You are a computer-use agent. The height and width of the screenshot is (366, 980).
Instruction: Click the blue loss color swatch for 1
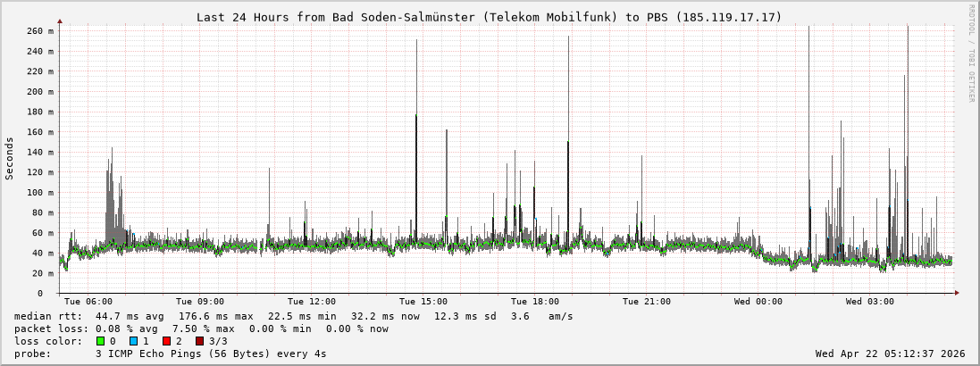coord(133,341)
